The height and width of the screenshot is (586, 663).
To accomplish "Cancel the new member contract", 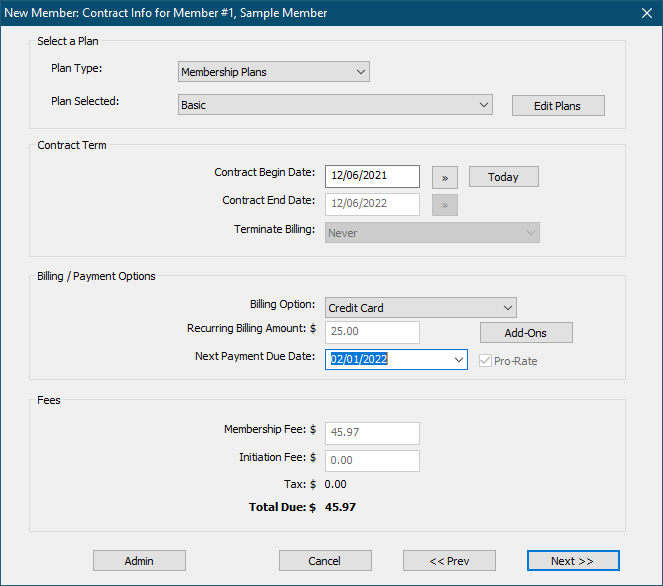I will point(325,561).
